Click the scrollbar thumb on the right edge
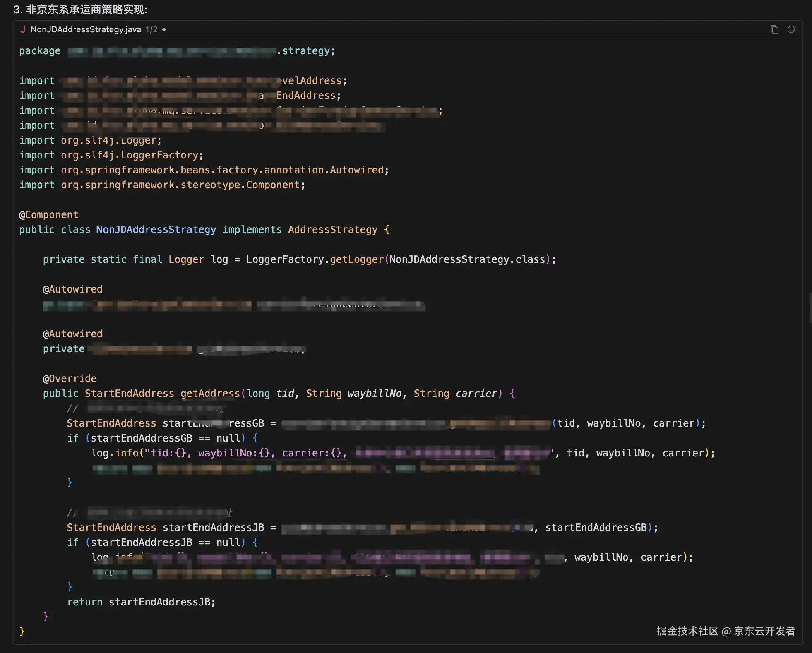The height and width of the screenshot is (653, 812). [x=810, y=307]
